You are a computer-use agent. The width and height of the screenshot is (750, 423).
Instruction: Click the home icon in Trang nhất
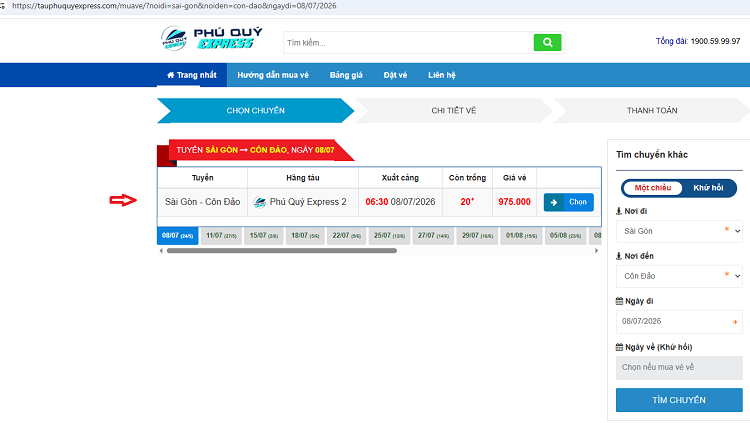(170, 75)
